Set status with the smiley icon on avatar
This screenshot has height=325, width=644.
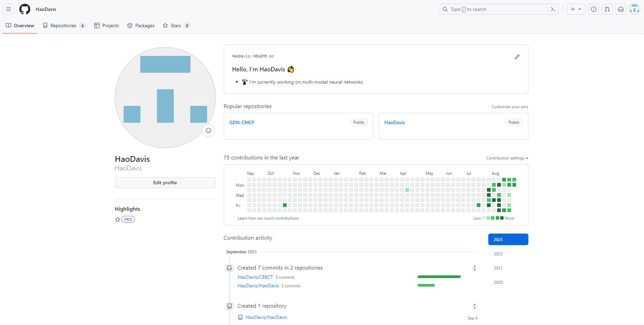click(208, 131)
